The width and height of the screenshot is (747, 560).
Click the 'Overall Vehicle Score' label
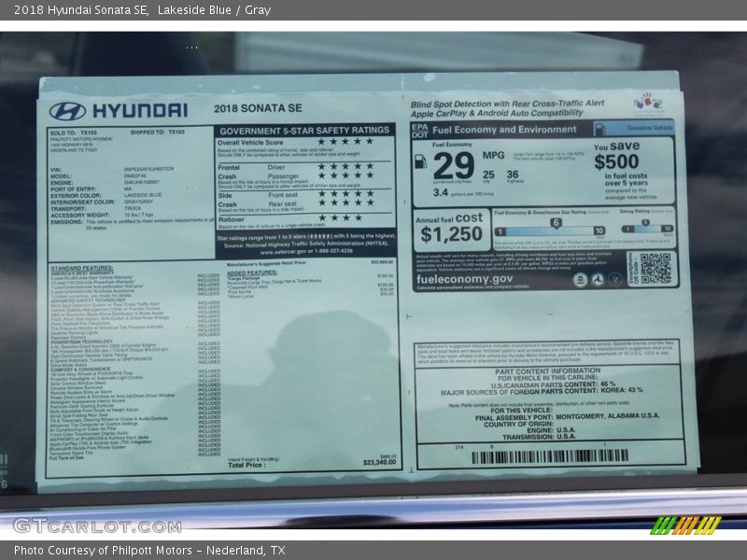tap(250, 143)
